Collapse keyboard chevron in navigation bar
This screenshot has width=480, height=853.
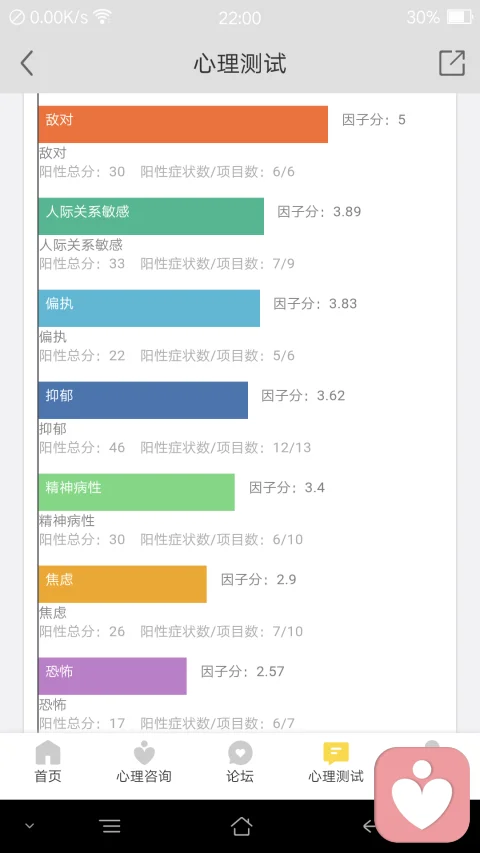[x=30, y=826]
